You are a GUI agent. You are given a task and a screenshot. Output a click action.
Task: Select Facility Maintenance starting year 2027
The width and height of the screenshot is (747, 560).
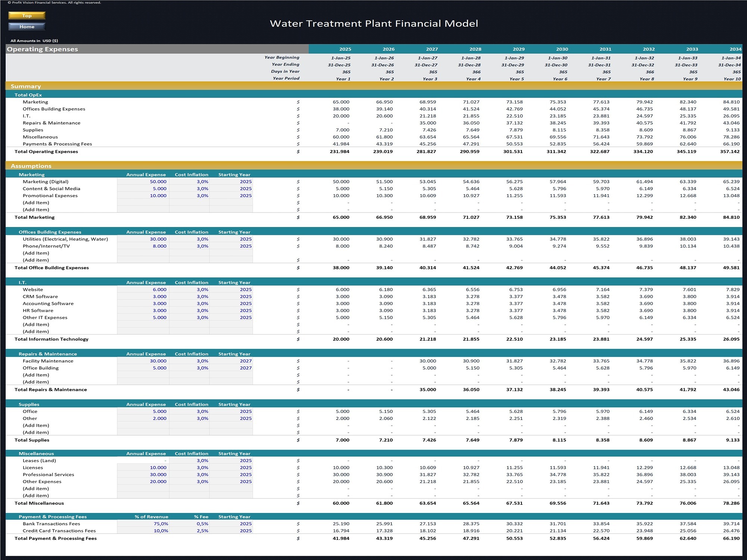tap(231, 361)
